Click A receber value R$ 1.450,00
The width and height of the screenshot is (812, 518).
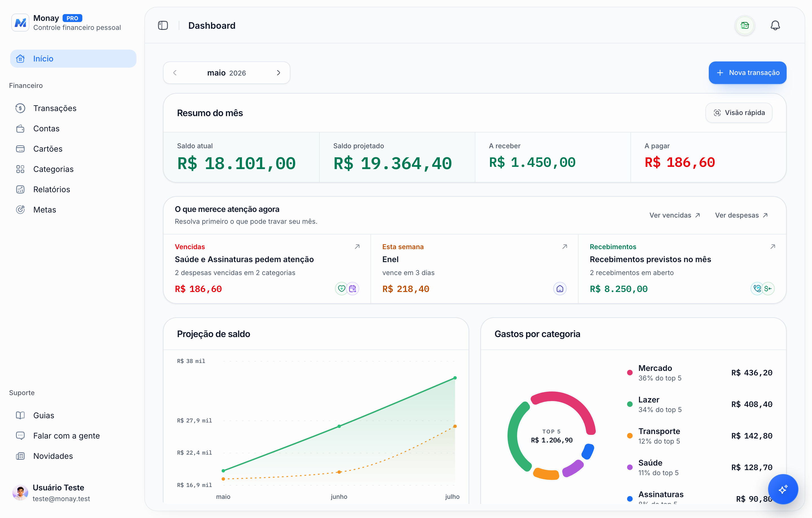532,162
